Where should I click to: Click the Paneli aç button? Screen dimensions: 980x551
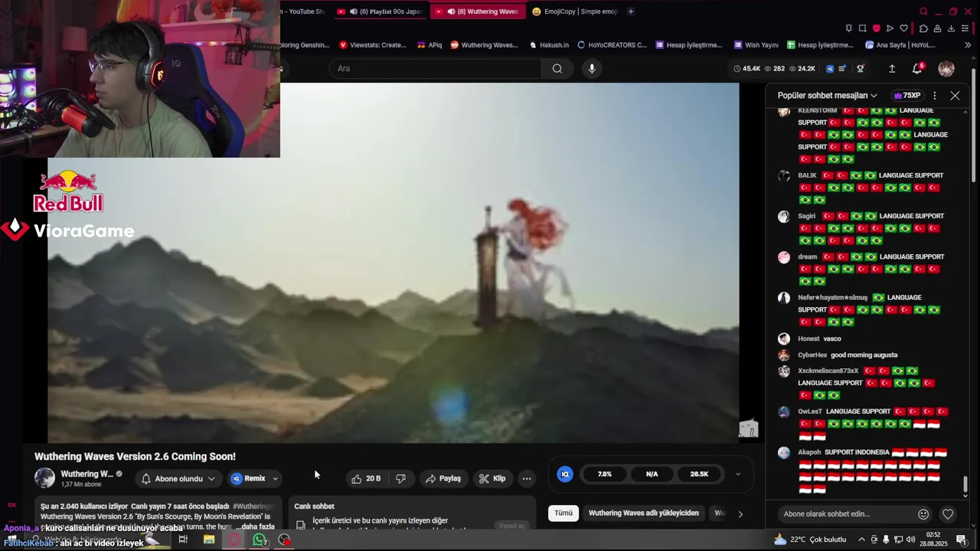pos(511,526)
